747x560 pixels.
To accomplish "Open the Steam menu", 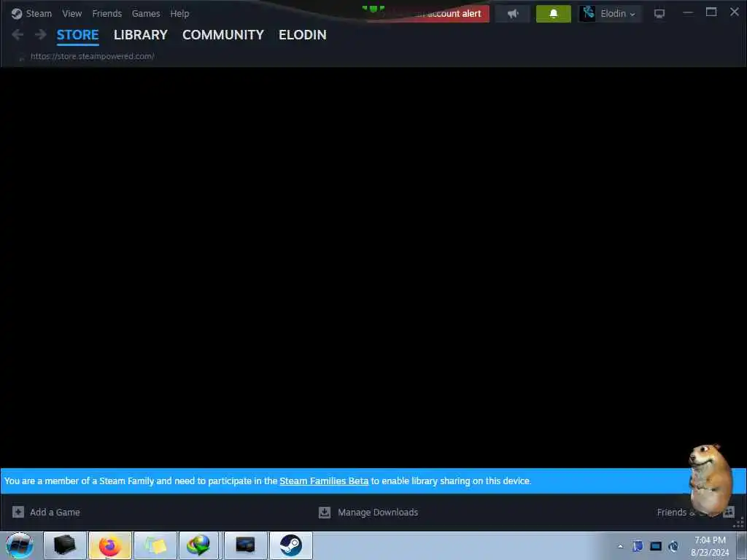I will [x=39, y=14].
